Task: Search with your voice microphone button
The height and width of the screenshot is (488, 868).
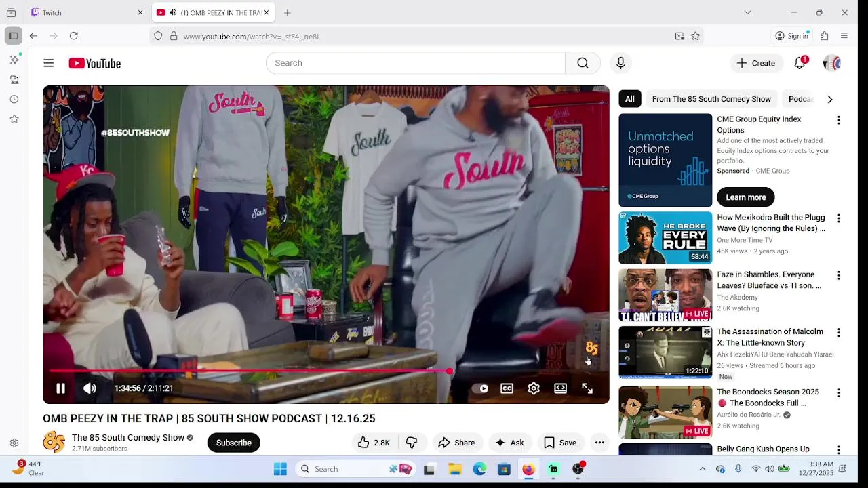Action: pyautogui.click(x=620, y=63)
